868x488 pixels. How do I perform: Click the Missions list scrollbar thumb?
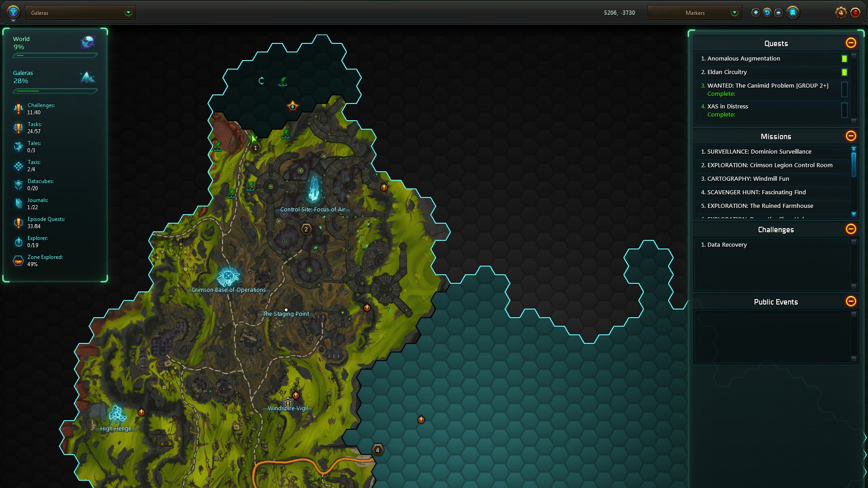[x=854, y=164]
